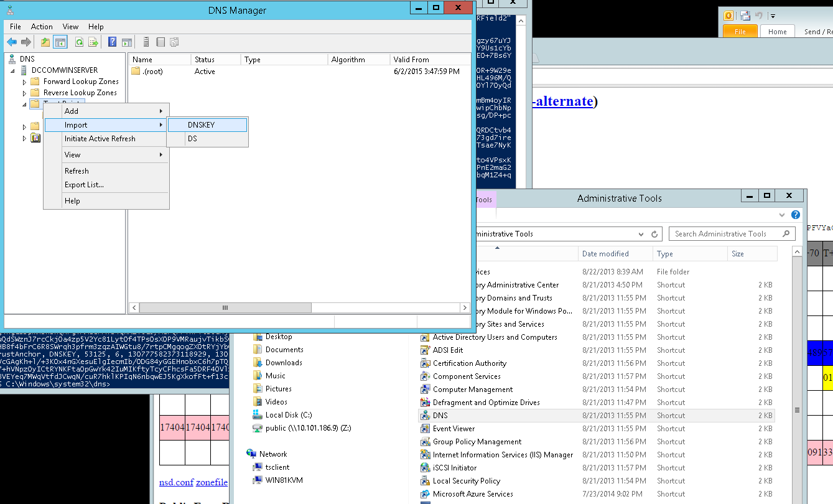Click the Explorer vertical scrollbar thumb
The image size is (833, 504).
[798, 409]
